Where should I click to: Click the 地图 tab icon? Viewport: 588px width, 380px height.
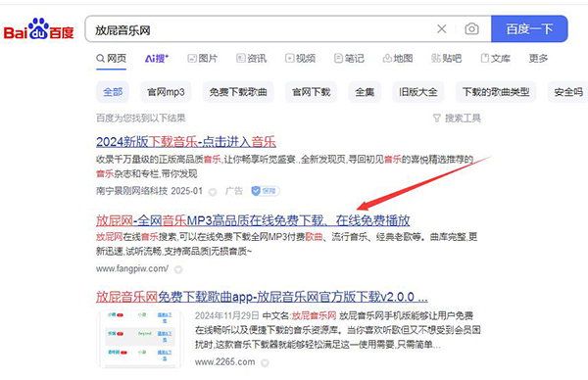point(387,58)
